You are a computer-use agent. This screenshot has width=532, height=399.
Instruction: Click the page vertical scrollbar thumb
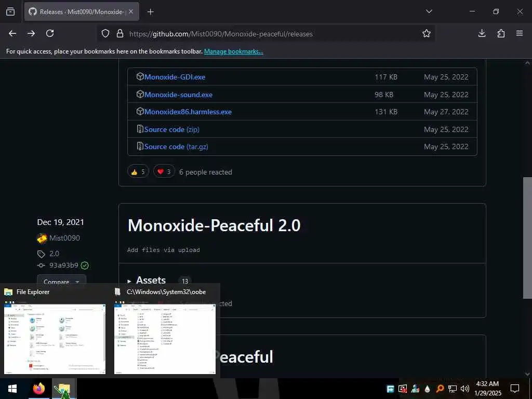pos(527,238)
